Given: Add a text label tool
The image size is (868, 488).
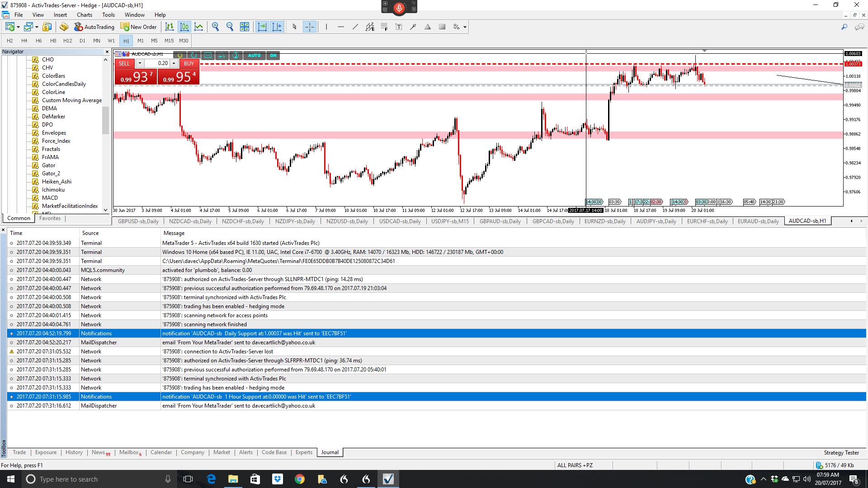Looking at the screenshot, I should pos(399,27).
